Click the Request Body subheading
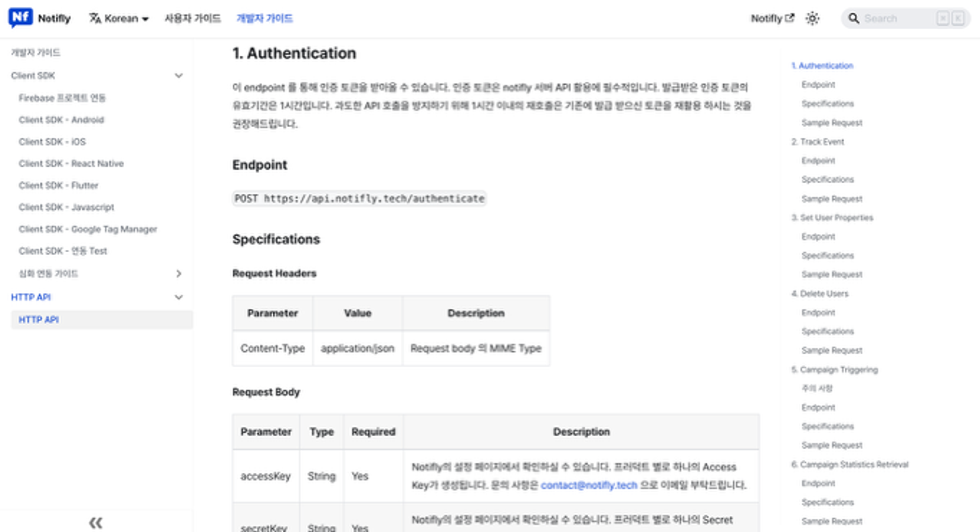980x532 pixels. tap(266, 392)
